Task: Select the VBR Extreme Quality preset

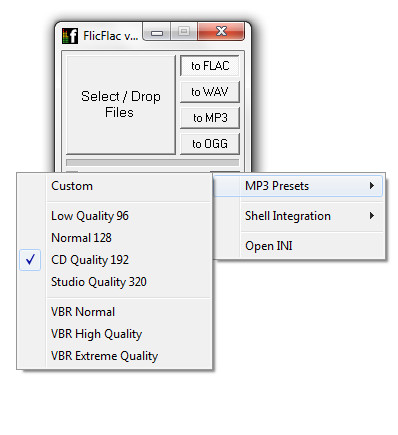Action: (114, 356)
